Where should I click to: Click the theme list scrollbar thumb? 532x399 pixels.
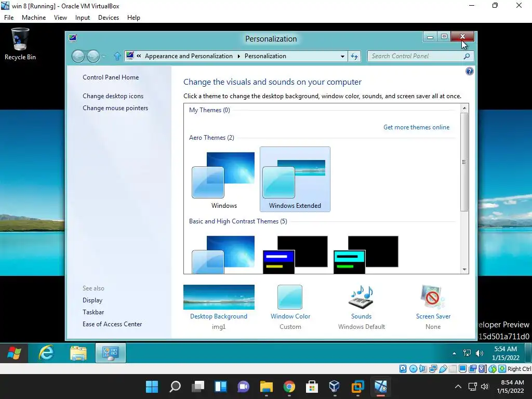click(464, 162)
